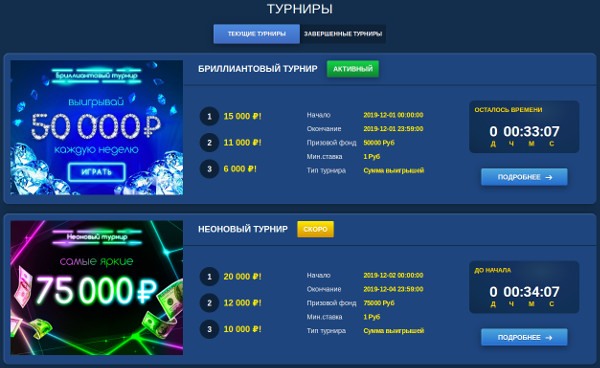Select the Бриллиантовый турнир title

[x=258, y=69]
